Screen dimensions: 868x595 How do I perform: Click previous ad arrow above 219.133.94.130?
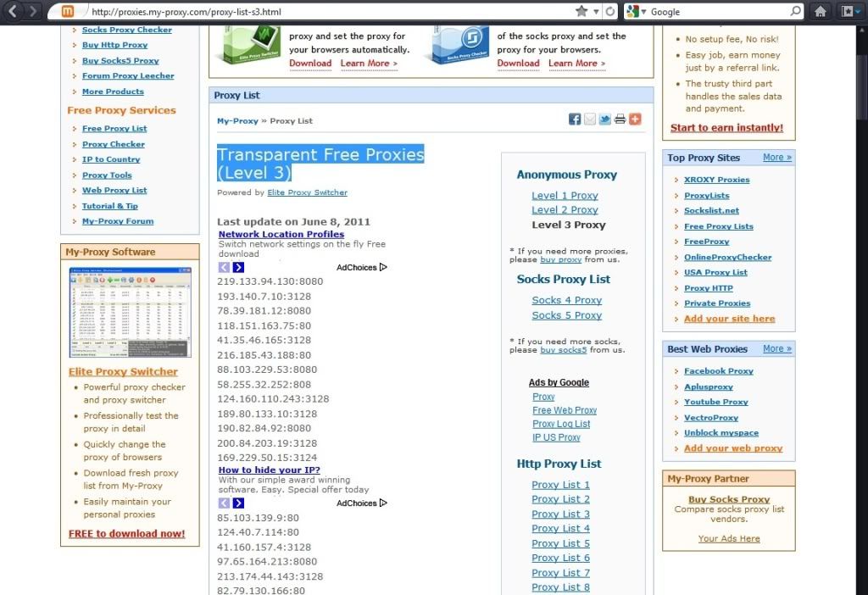click(x=224, y=267)
